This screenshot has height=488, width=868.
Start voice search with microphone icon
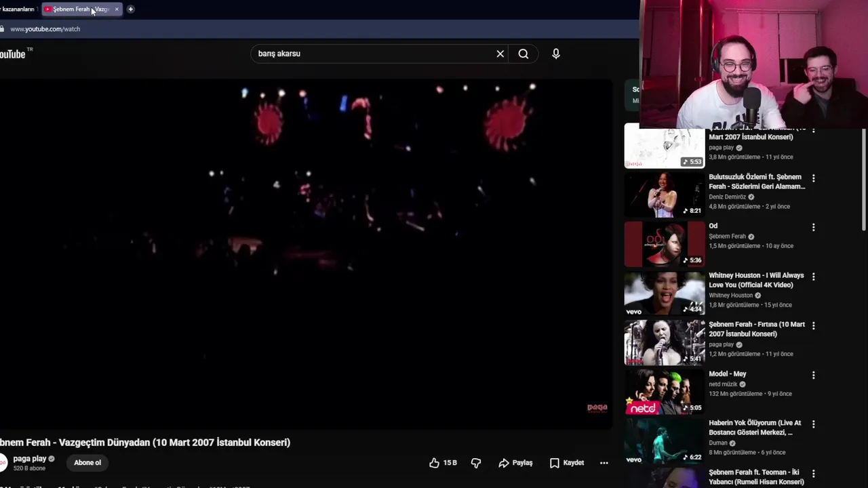pyautogui.click(x=556, y=54)
